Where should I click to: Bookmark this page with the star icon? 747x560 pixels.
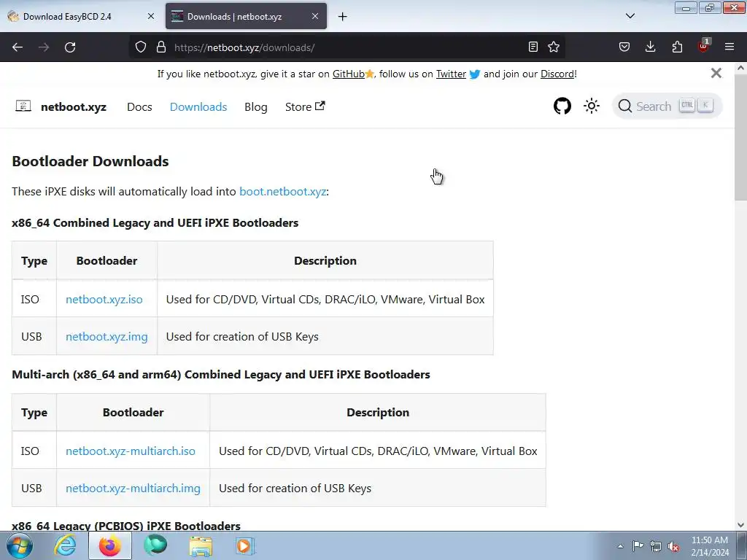pos(554,47)
